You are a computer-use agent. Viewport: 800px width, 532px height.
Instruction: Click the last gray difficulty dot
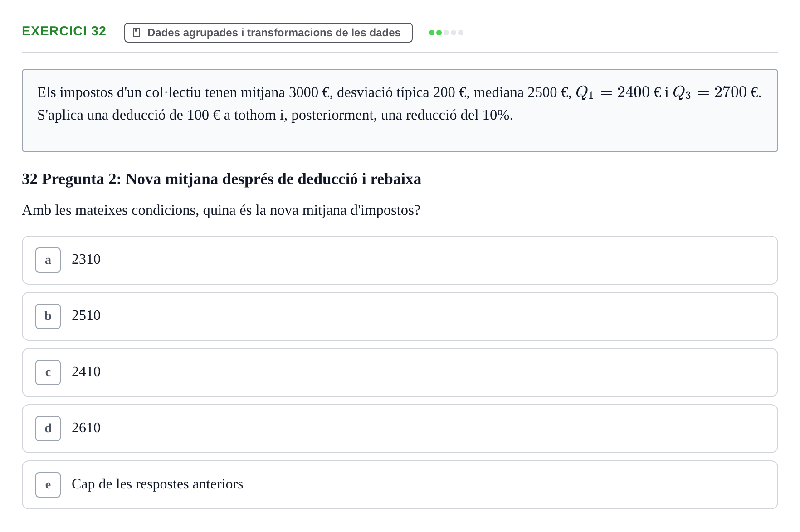(x=461, y=33)
